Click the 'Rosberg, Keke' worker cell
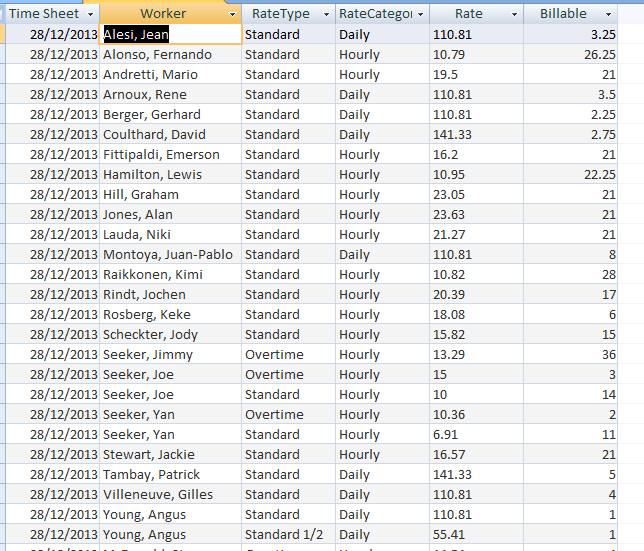The height and width of the screenshot is (551, 644). [x=170, y=315]
